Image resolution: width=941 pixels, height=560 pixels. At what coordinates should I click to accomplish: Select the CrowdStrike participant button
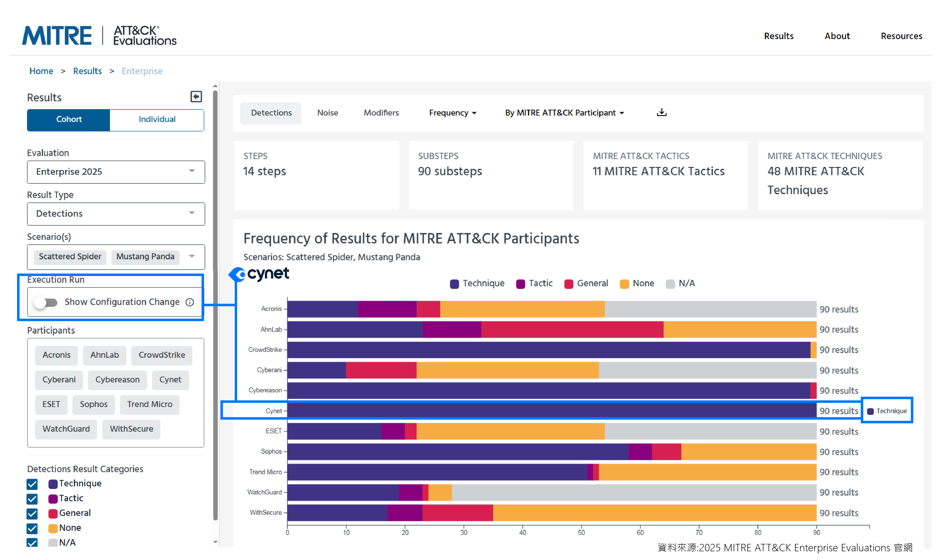162,355
